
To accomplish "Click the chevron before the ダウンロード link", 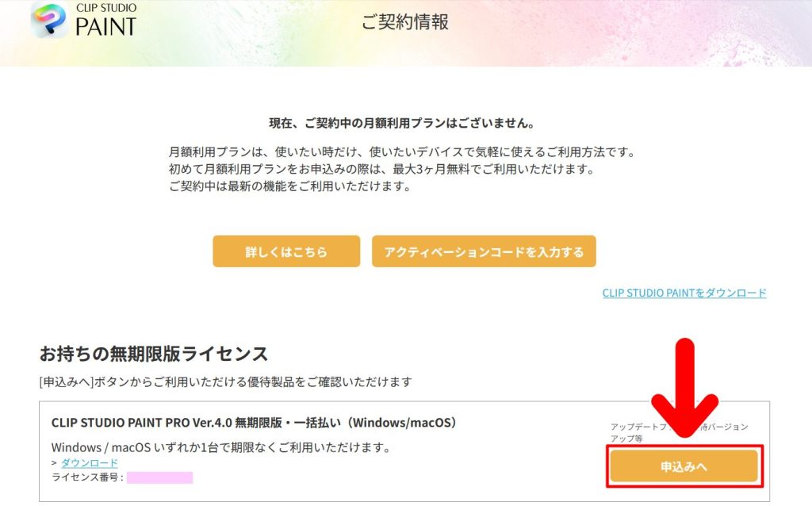I will click(55, 463).
